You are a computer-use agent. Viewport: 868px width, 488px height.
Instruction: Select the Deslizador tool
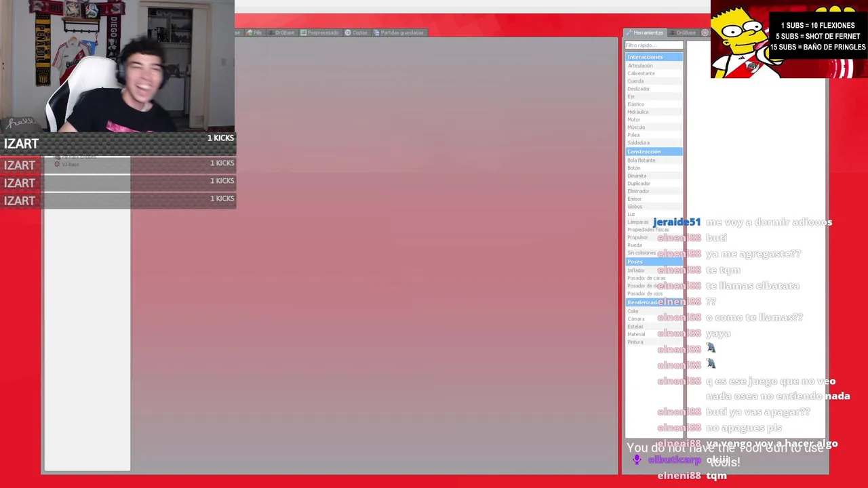coord(654,89)
